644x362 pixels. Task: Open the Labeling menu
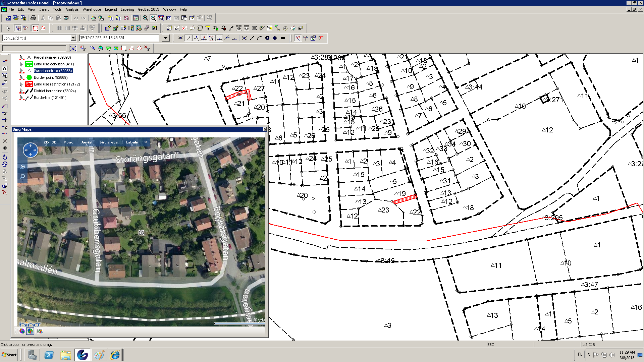[x=127, y=9]
